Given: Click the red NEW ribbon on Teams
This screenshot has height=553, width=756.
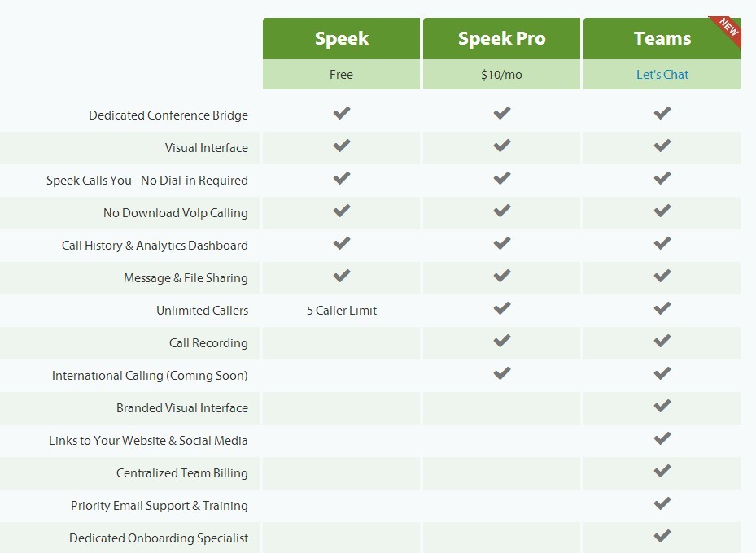Looking at the screenshot, I should click(728, 29).
